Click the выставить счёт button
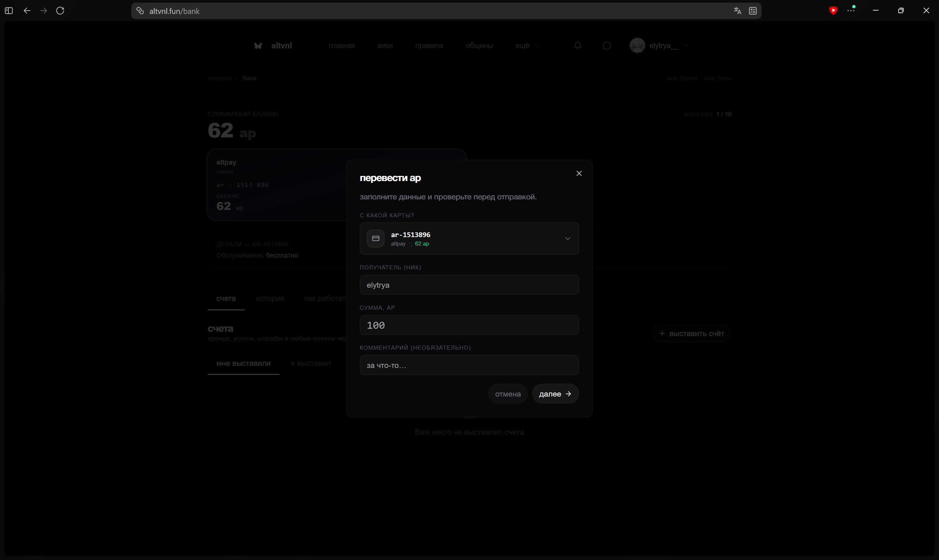The height and width of the screenshot is (560, 939). [691, 333]
